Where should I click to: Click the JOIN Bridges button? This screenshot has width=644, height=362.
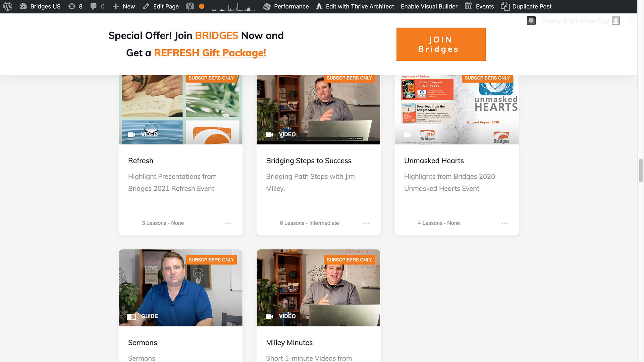pyautogui.click(x=441, y=44)
